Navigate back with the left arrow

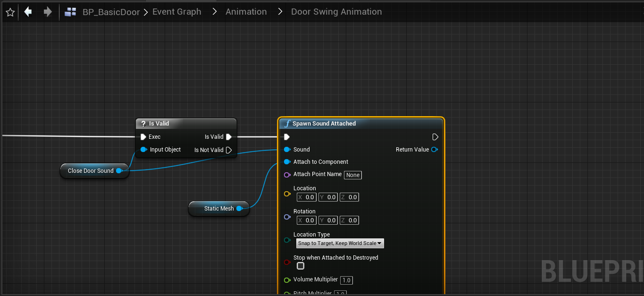click(28, 12)
